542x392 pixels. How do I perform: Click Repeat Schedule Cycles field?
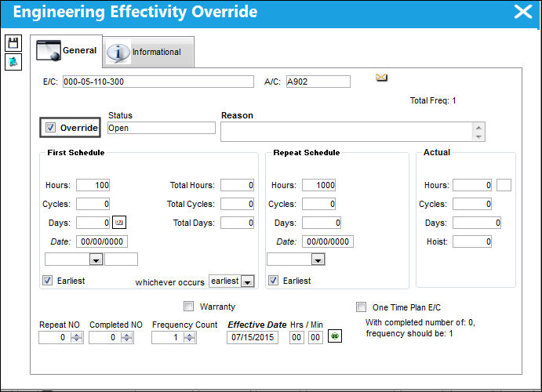318,204
